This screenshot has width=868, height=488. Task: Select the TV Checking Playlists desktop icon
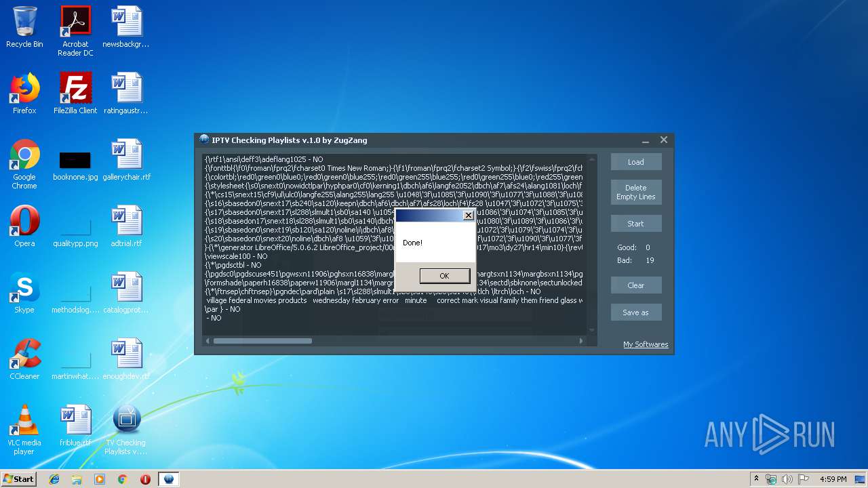(126, 430)
